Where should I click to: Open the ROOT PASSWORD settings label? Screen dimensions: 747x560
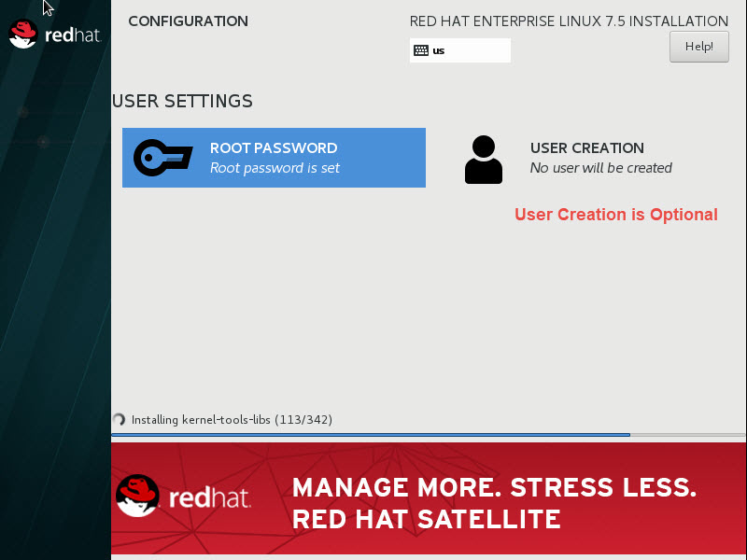274,147
